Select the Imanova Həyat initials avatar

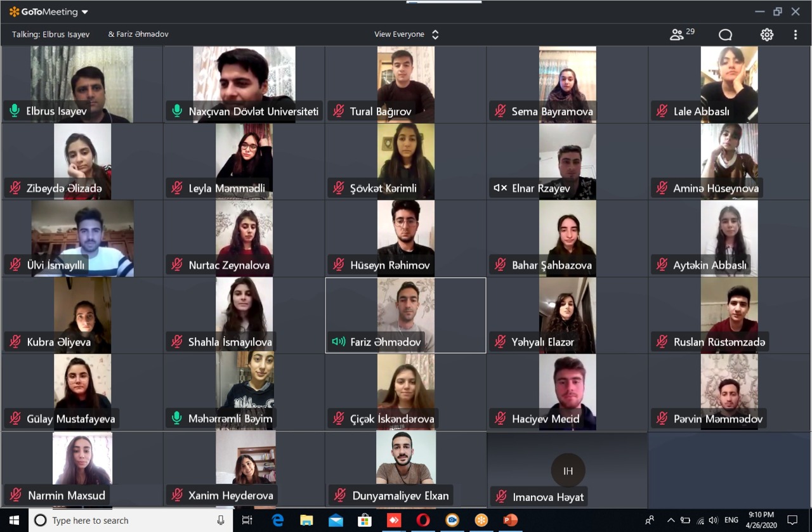(x=568, y=470)
